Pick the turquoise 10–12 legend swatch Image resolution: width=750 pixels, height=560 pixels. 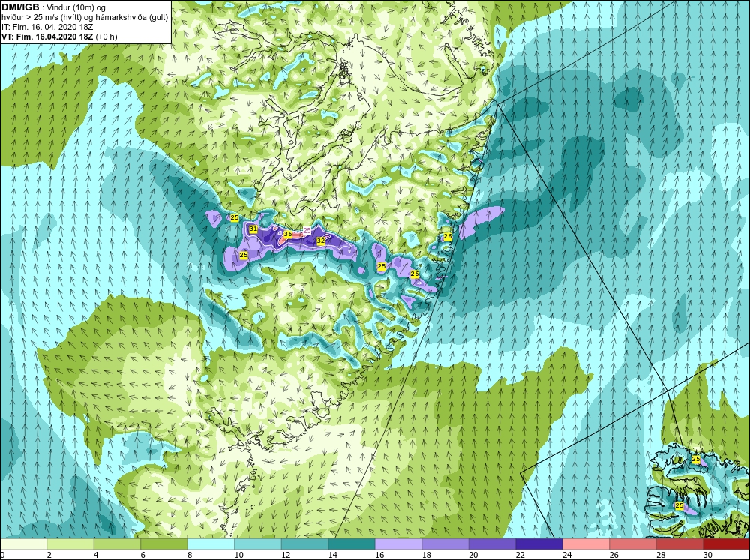click(258, 544)
